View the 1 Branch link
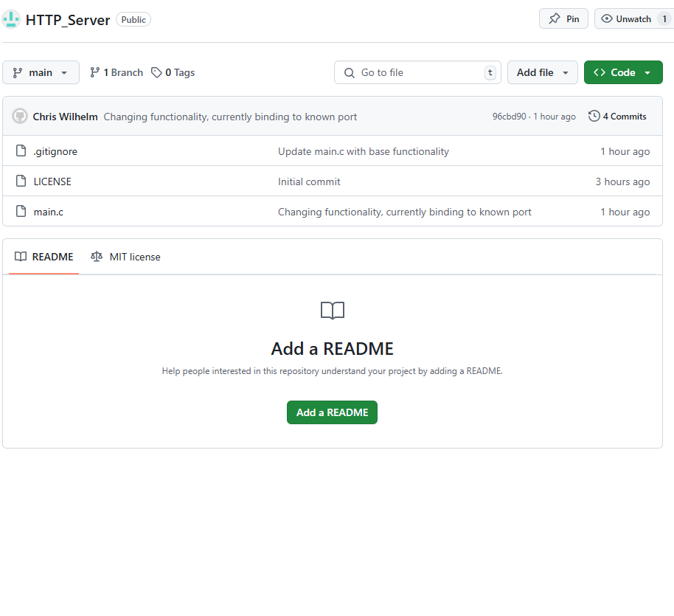 (117, 72)
